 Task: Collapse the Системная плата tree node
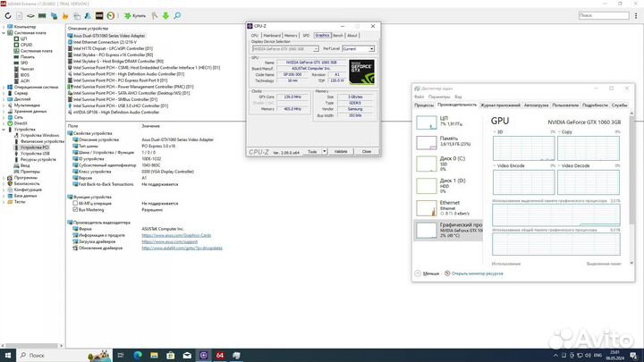(4, 33)
